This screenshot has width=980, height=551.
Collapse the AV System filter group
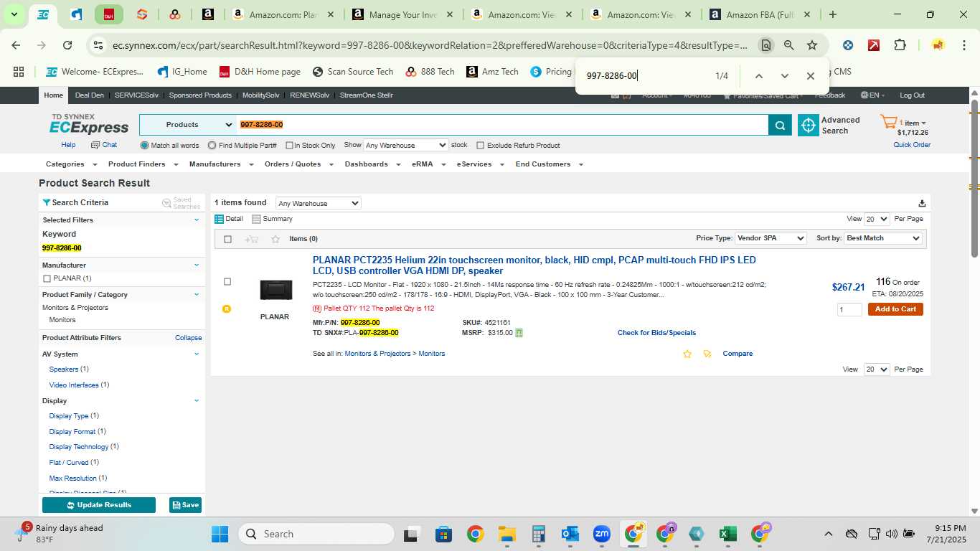197,354
